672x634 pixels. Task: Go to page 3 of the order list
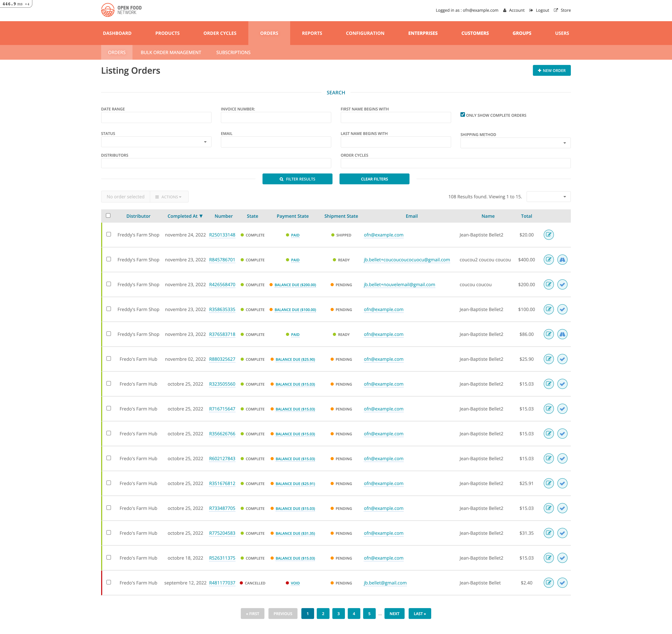point(338,613)
